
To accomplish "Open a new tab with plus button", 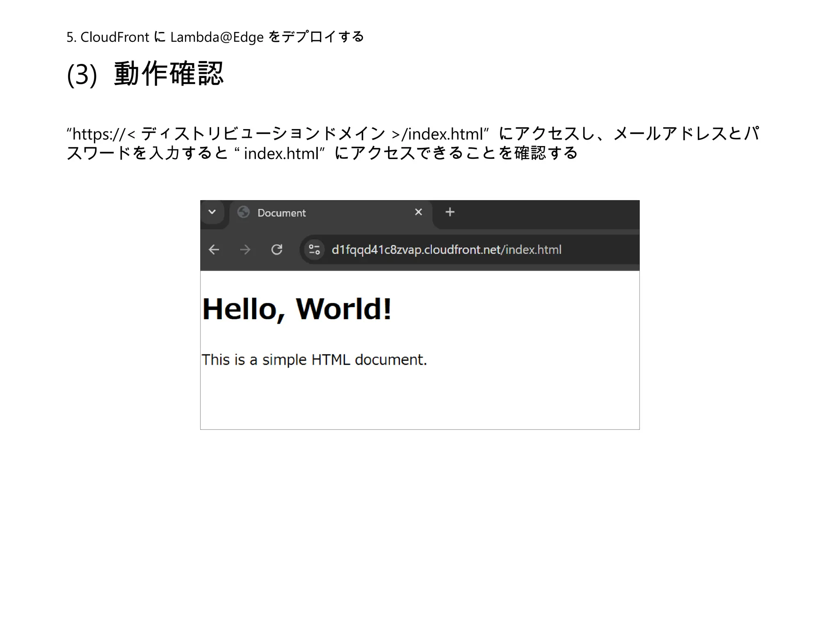I will pos(450,212).
